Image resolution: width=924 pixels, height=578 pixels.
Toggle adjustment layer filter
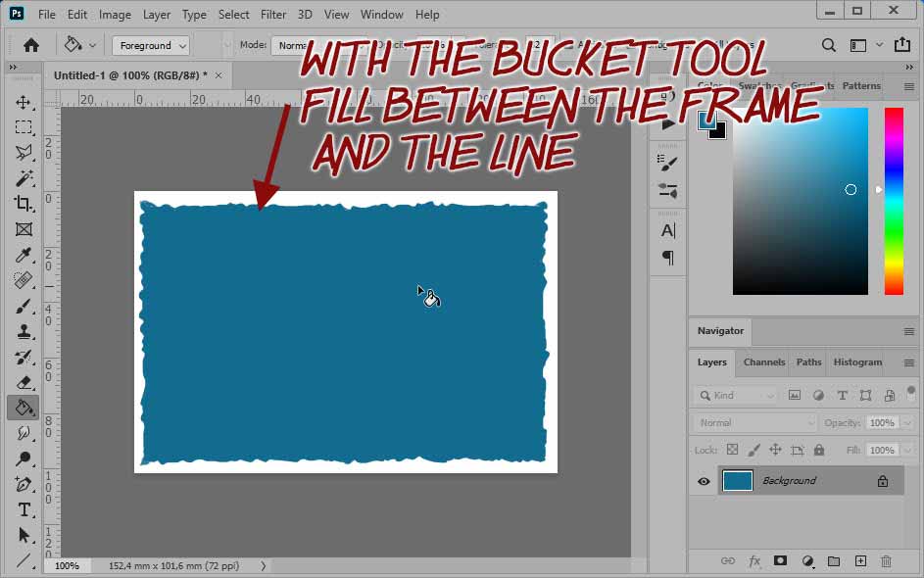818,396
